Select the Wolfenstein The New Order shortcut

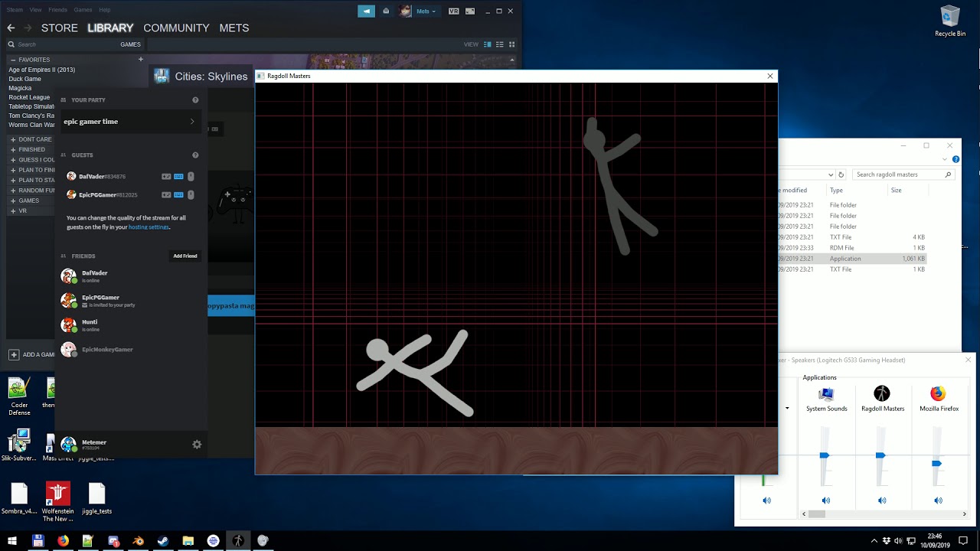(x=58, y=502)
